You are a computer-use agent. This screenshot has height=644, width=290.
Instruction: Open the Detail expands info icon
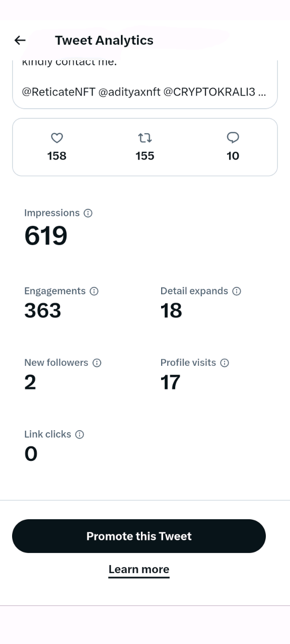(x=237, y=291)
